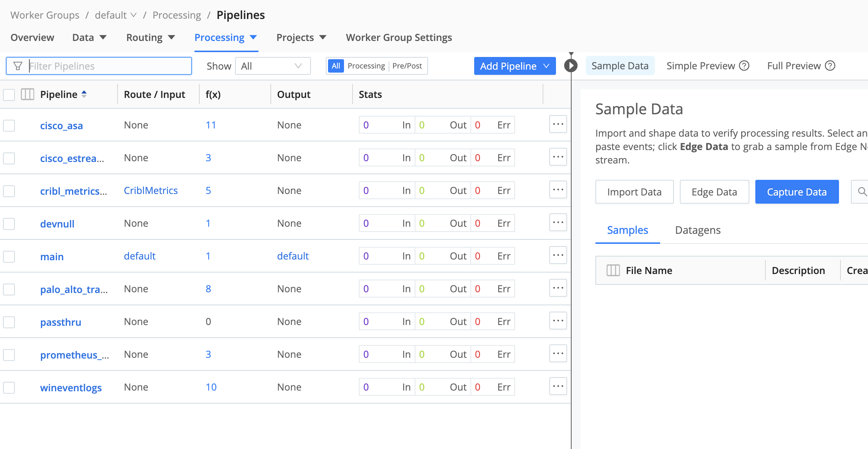
Task: Open the ellipsis options menu for cisco_asa
Action: pyautogui.click(x=558, y=124)
